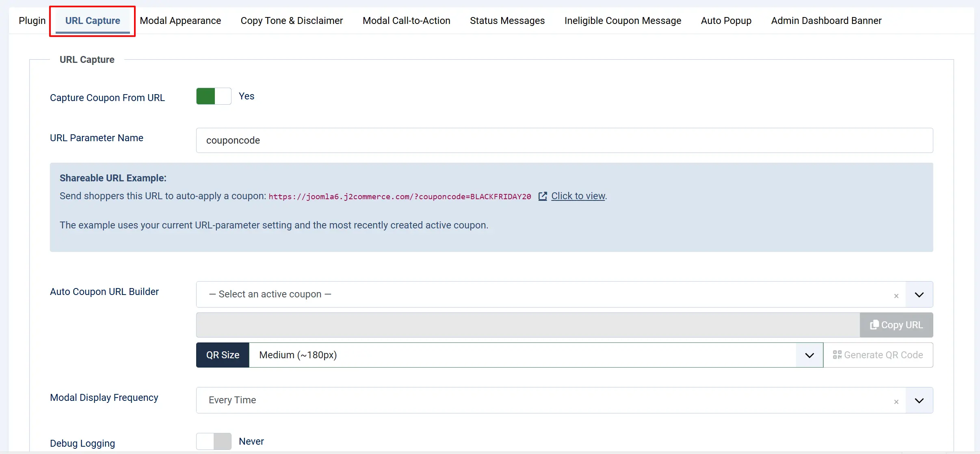This screenshot has height=454, width=980.
Task: Open the Status Messages tab
Action: pos(507,21)
